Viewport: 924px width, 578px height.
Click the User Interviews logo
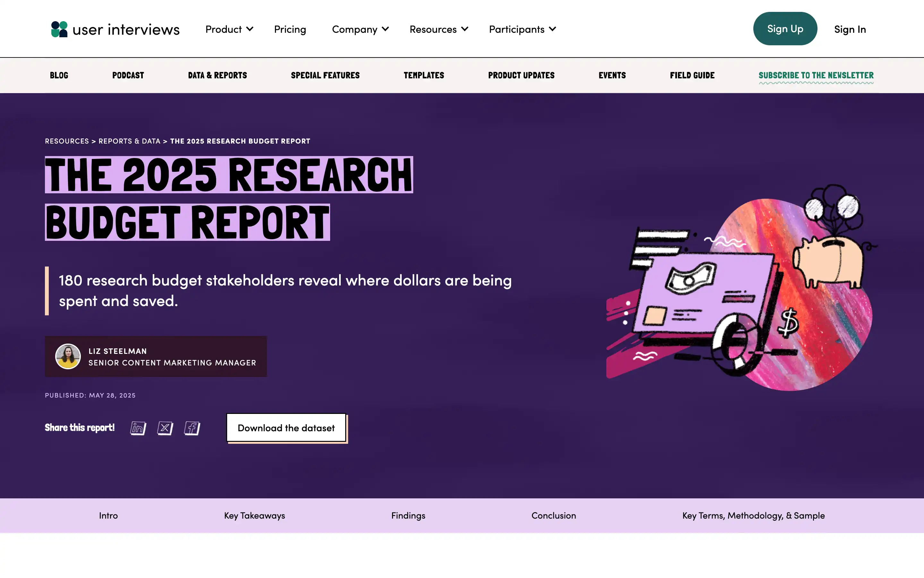115,29
